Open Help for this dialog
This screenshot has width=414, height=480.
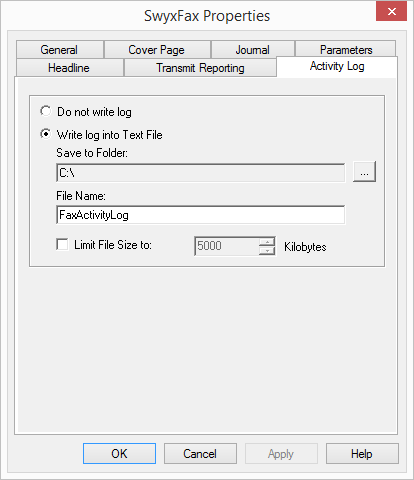362,453
